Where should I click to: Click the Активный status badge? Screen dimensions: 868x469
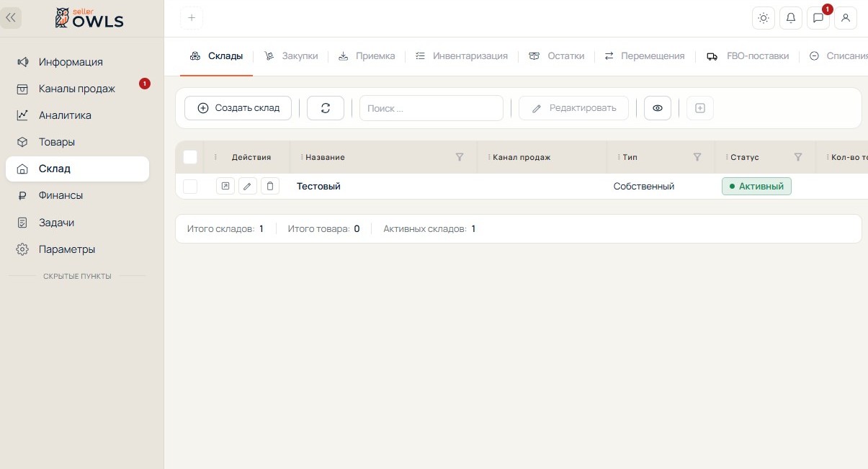(x=756, y=187)
